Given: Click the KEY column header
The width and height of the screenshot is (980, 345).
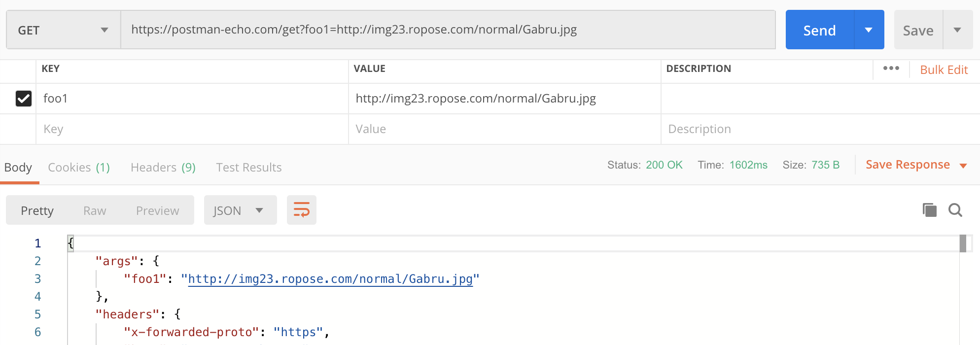Looking at the screenshot, I should [x=51, y=69].
